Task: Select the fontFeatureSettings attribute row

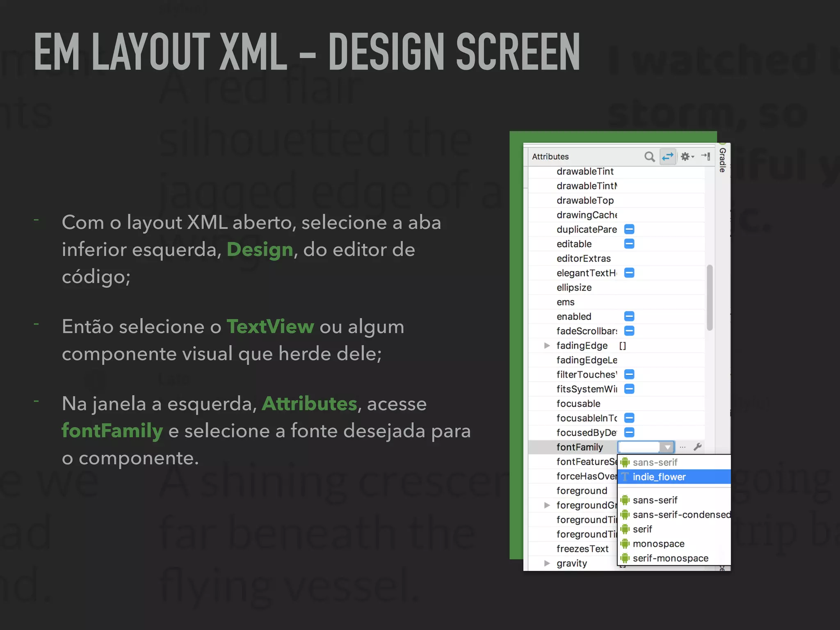Action: [573, 461]
